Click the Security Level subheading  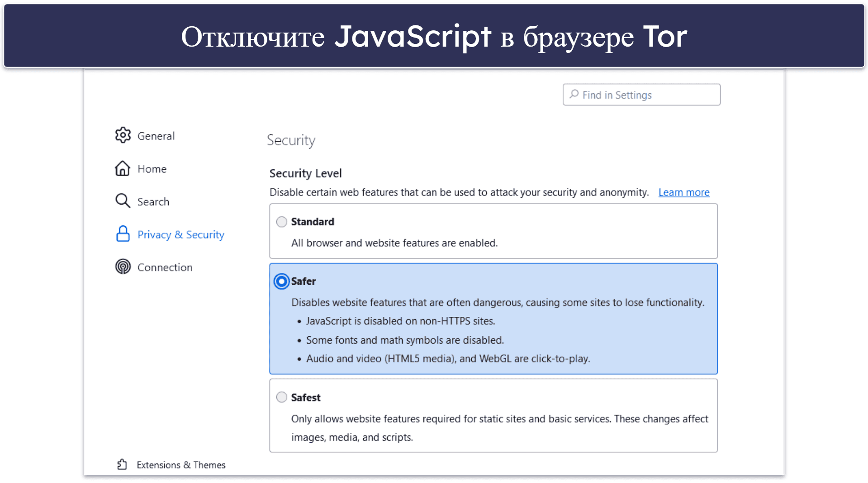[x=305, y=173]
